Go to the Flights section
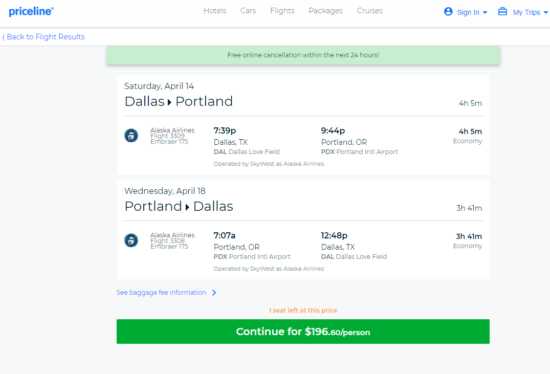Viewport: 550px width, 374px height. [x=282, y=11]
